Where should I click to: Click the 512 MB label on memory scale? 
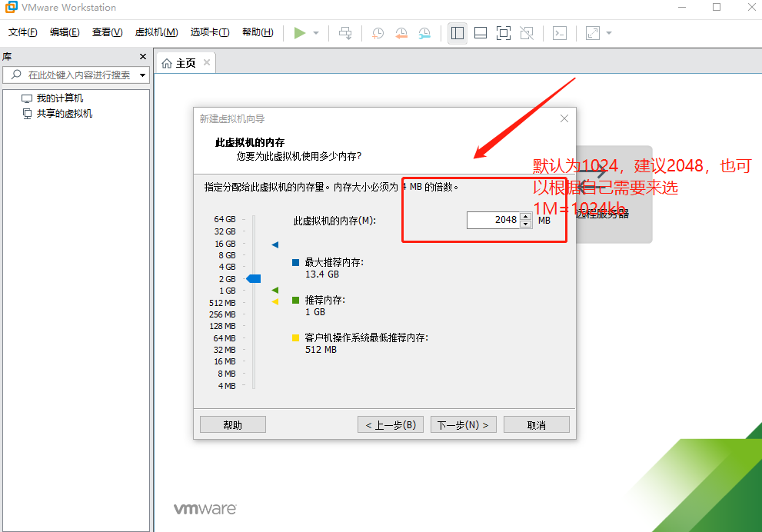tap(222, 303)
